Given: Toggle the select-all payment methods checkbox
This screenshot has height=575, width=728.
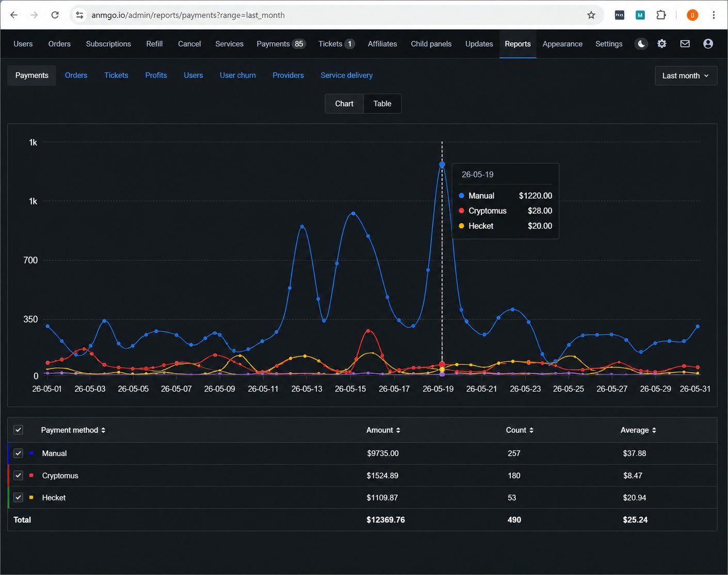Looking at the screenshot, I should click(19, 430).
